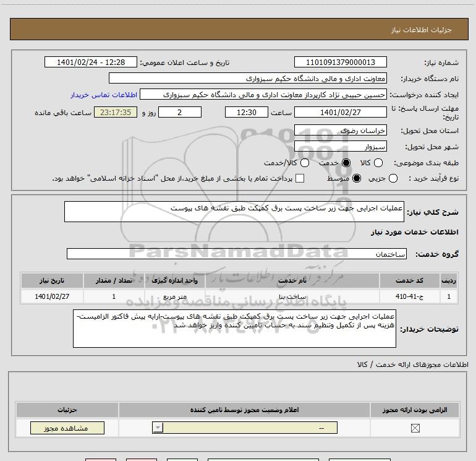Image resolution: width=476 pixels, height=461 pixels.
Task: Click the ردیف column header
Action: pos(449,280)
